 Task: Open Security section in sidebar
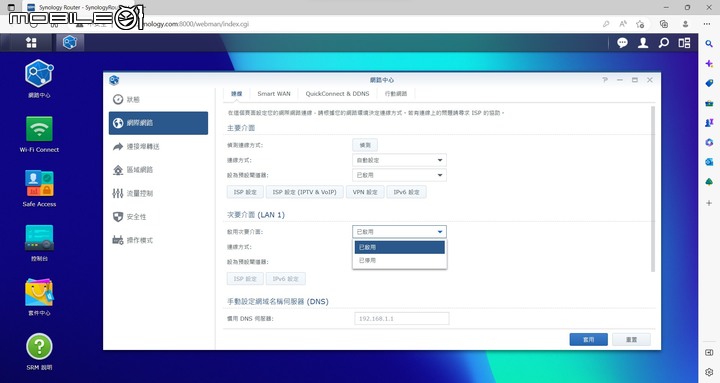click(x=158, y=217)
